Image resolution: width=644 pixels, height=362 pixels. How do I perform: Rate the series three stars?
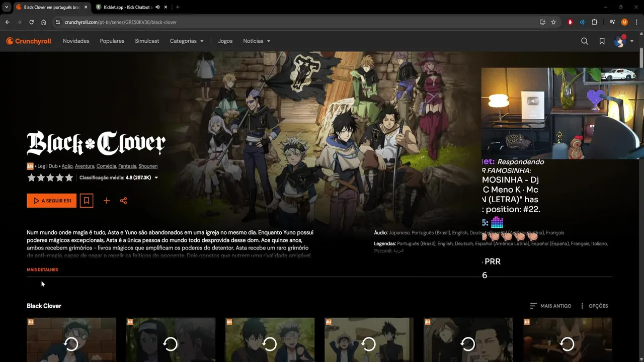point(50,177)
